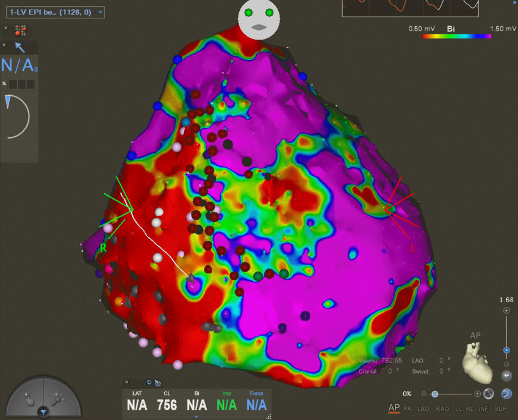Screen dimensions: 518x420
Task: Click the Force N/A reading
Action: point(256,405)
